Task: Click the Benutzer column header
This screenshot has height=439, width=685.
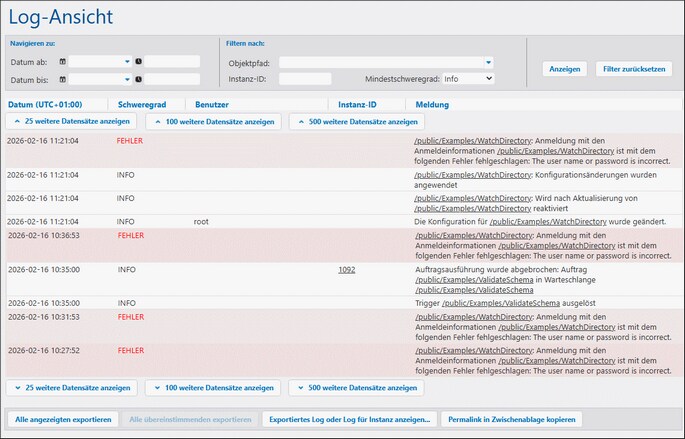Action: [212, 105]
